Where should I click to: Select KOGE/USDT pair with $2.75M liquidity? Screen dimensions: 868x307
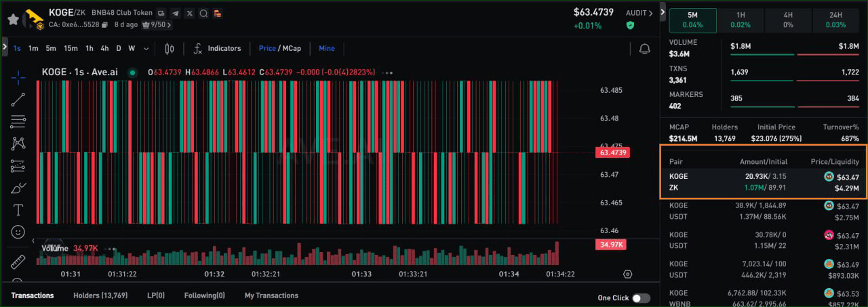(764, 211)
